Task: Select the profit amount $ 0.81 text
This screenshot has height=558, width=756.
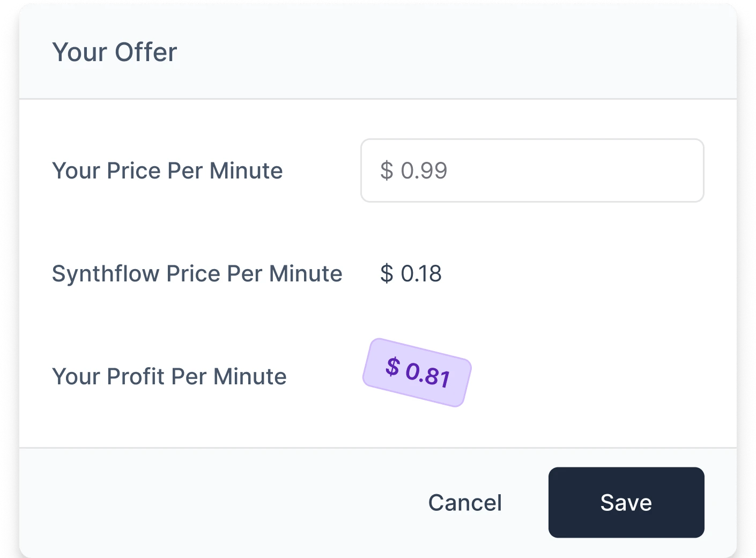Action: (418, 373)
